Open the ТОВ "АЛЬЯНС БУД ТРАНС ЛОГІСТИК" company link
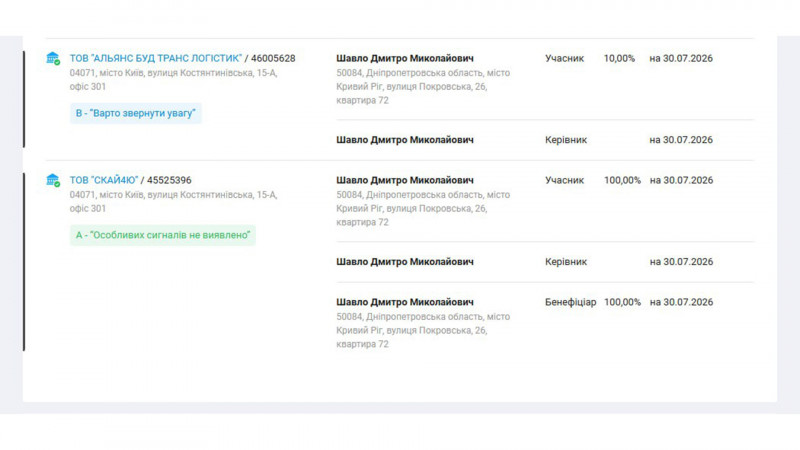This screenshot has width=800, height=450. click(x=156, y=58)
